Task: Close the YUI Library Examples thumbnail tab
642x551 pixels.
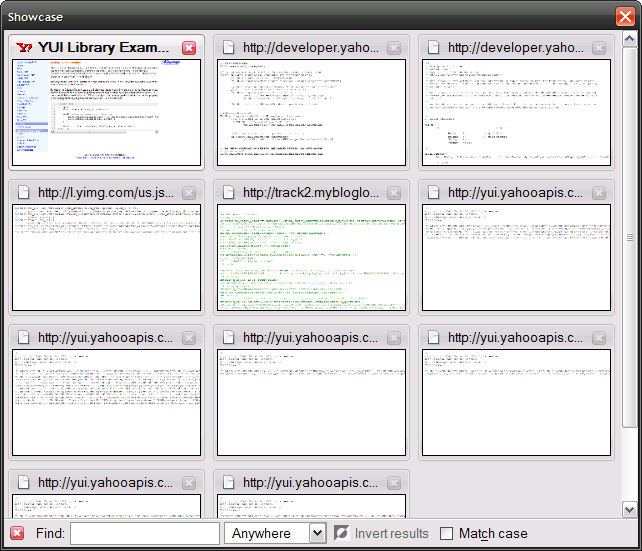Action: (x=189, y=48)
